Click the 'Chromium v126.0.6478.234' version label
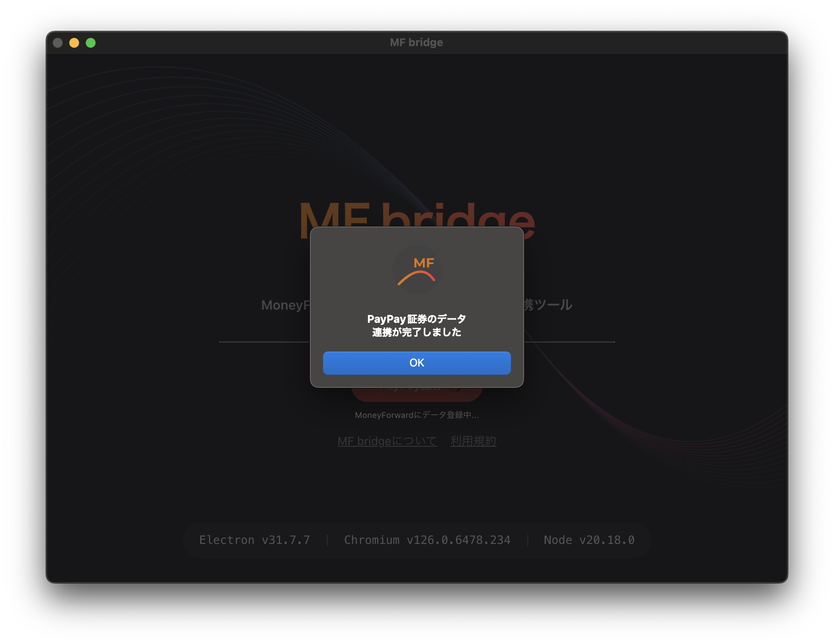 point(427,540)
